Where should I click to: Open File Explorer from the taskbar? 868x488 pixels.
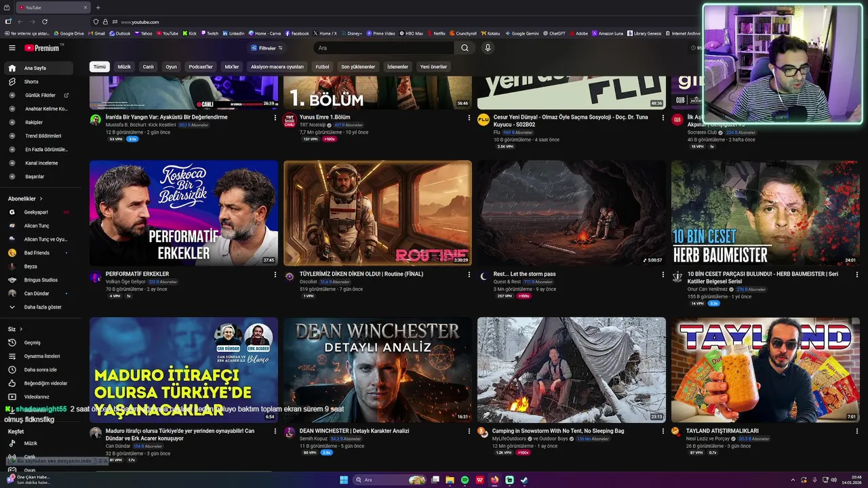pyautogui.click(x=450, y=480)
